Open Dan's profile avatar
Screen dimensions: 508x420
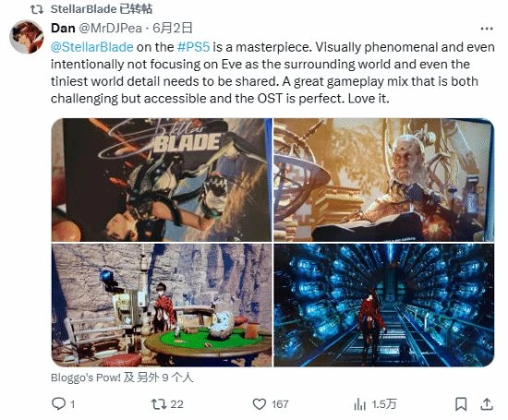click(x=27, y=37)
